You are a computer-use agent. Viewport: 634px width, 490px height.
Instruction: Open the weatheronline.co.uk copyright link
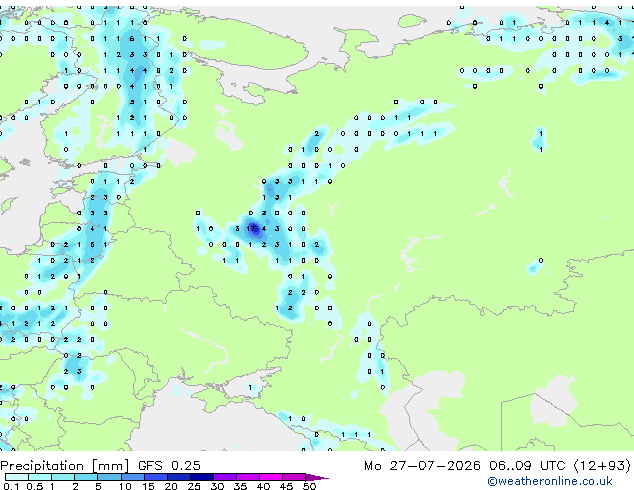(x=550, y=481)
